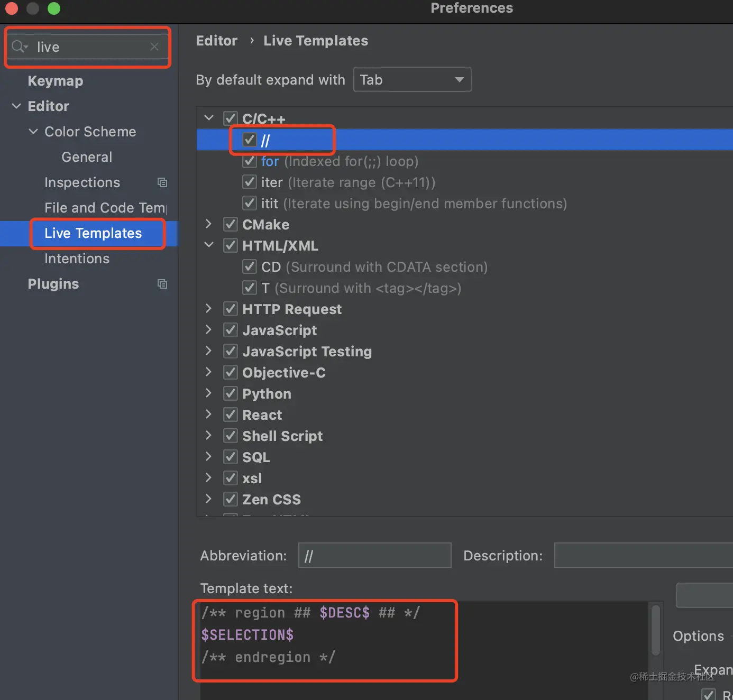733x700 pixels.
Task: Select the Keymap section in sidebar
Action: pyautogui.click(x=55, y=80)
